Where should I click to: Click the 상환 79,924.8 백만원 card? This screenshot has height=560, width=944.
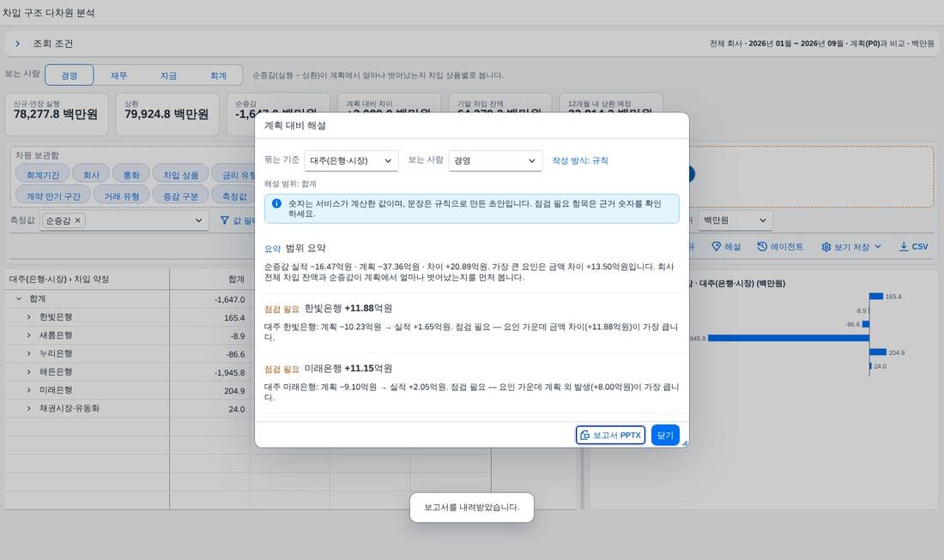pyautogui.click(x=167, y=114)
